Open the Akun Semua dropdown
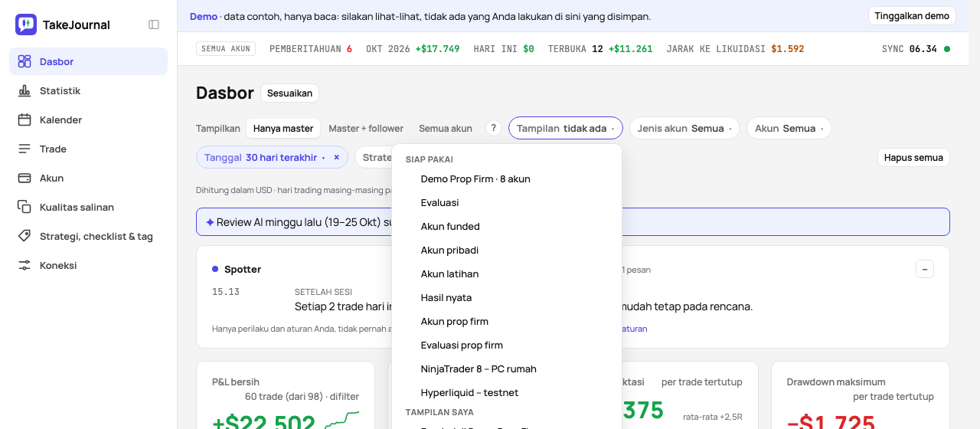The width and height of the screenshot is (980, 429). 789,128
